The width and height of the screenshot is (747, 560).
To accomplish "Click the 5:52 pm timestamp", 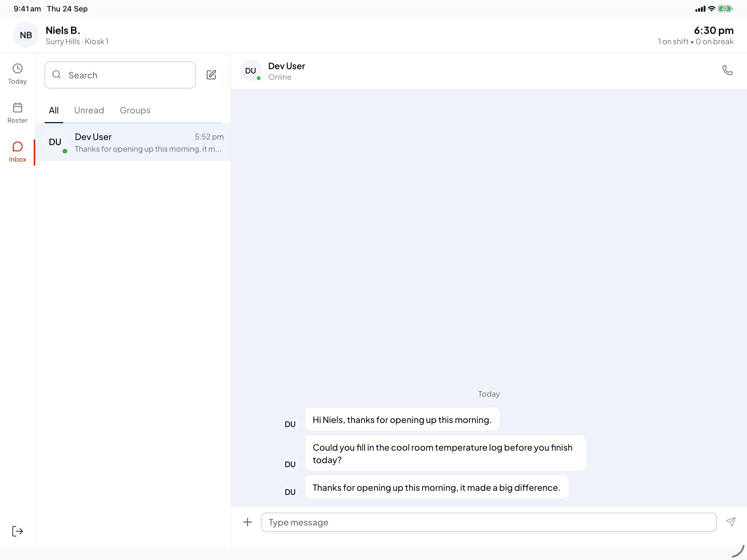I will [x=209, y=137].
